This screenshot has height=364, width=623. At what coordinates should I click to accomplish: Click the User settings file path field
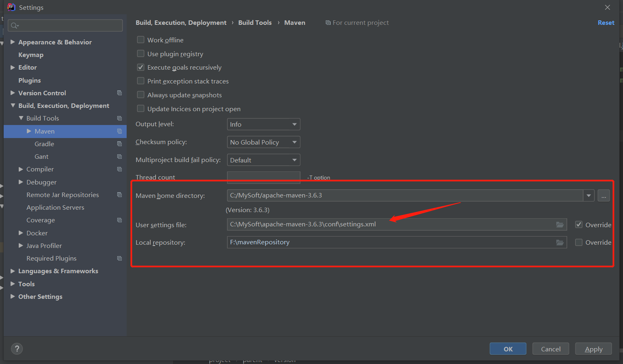click(397, 224)
